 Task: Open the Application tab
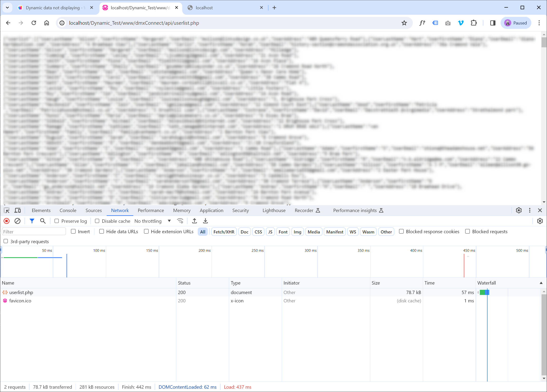[x=212, y=210]
